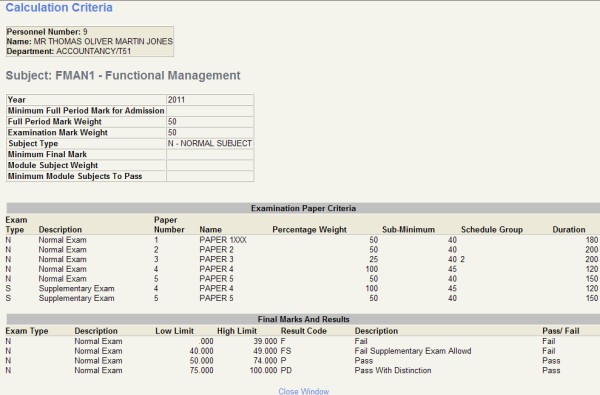Click PAPER 4 in the Normal Exam row
The width and height of the screenshot is (600, 395).
216,269
